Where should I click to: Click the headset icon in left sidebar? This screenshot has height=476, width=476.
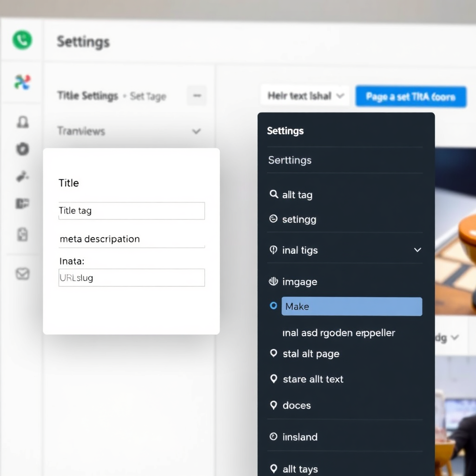(22, 122)
